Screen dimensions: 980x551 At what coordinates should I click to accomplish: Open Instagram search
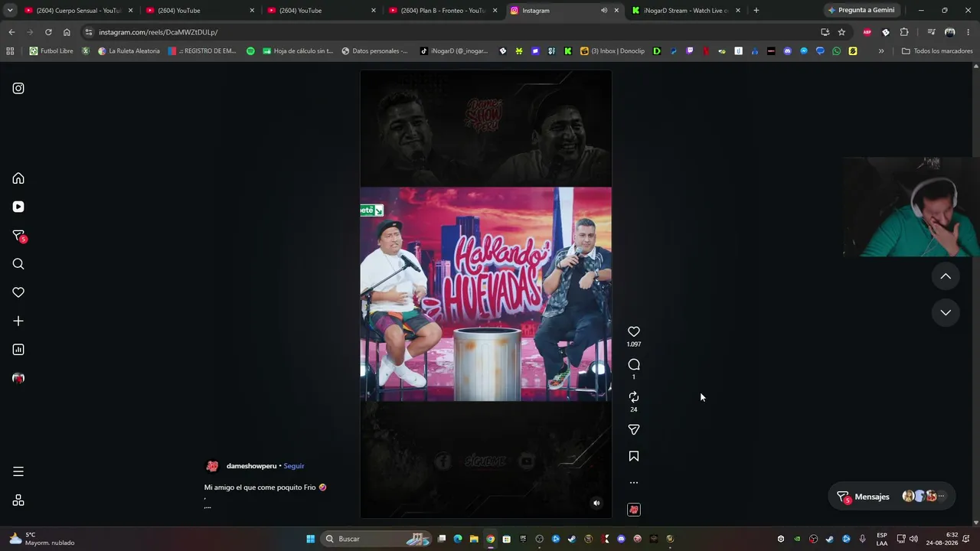[18, 264]
